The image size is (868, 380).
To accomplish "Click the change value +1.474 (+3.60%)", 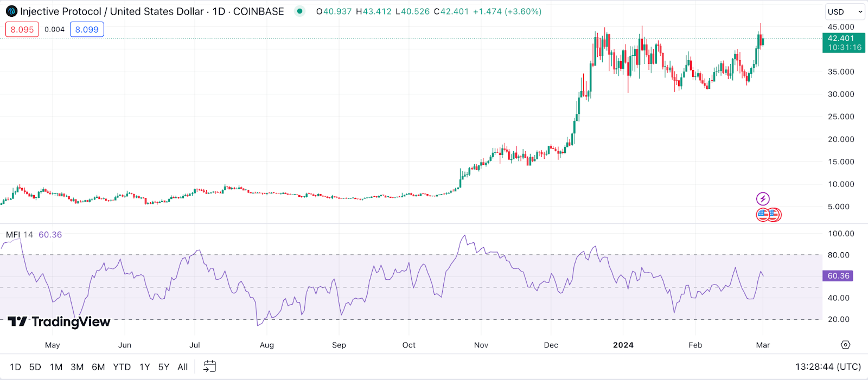I will [507, 11].
